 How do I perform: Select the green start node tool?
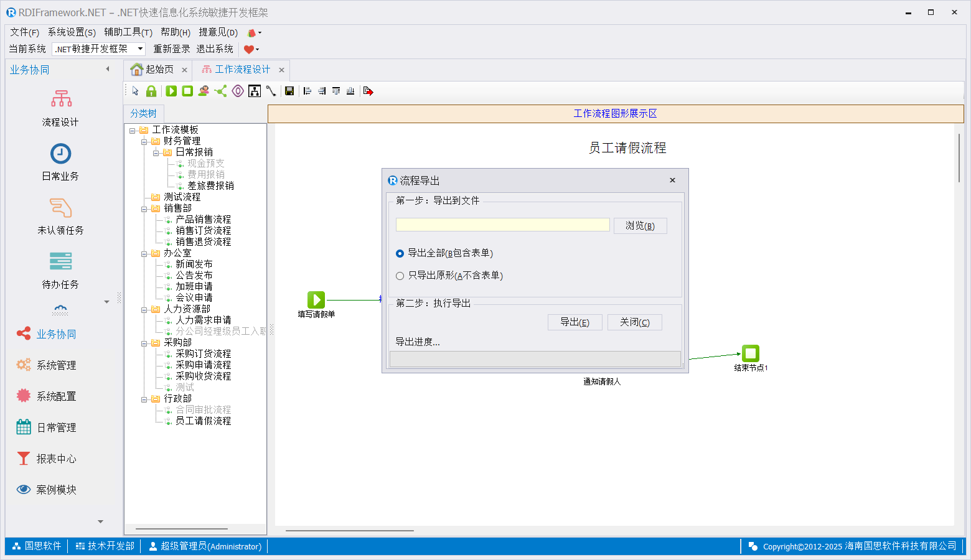(x=171, y=91)
